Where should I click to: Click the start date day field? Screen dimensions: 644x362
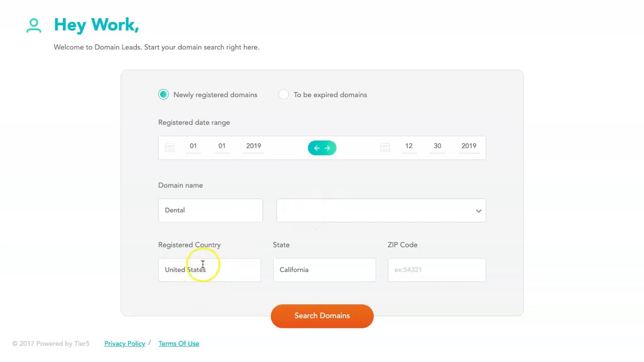[x=222, y=146]
